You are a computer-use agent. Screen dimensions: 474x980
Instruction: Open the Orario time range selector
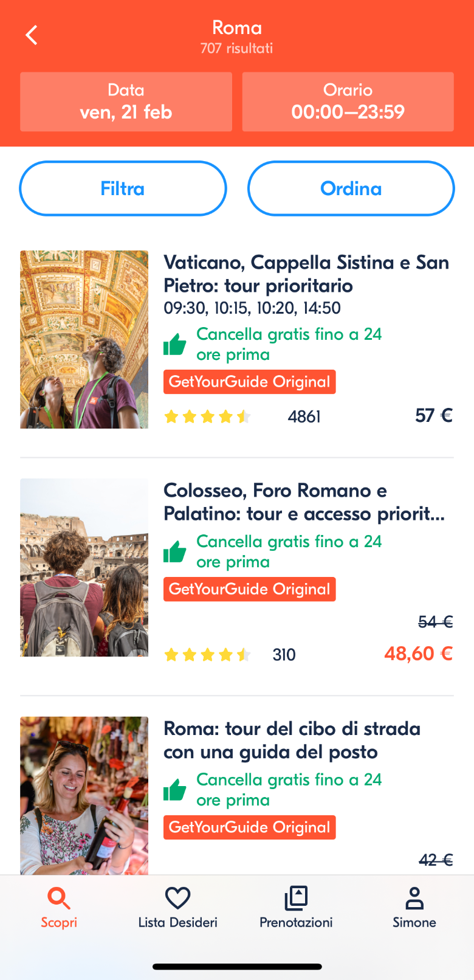348,102
